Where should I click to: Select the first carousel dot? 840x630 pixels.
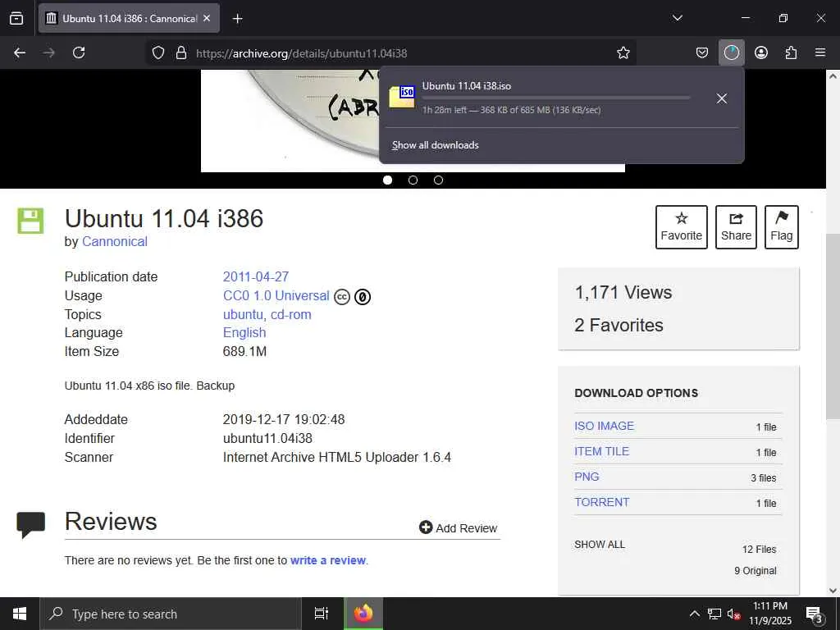click(x=388, y=180)
